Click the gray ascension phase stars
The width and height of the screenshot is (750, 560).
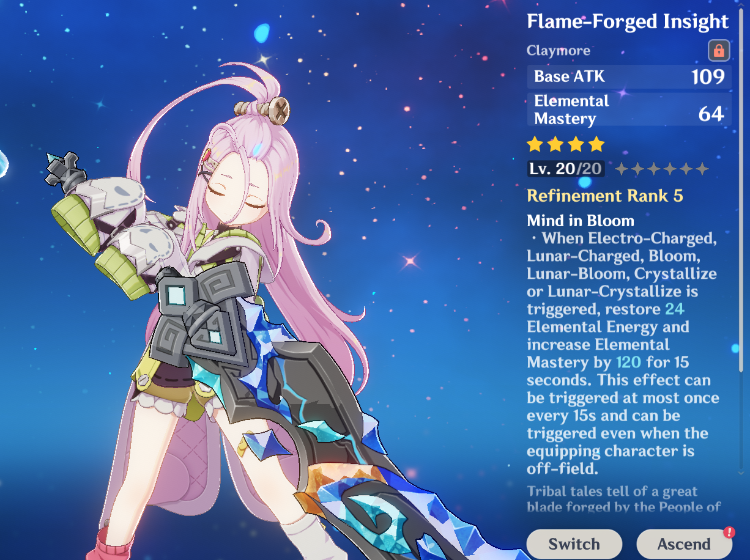coord(661,169)
